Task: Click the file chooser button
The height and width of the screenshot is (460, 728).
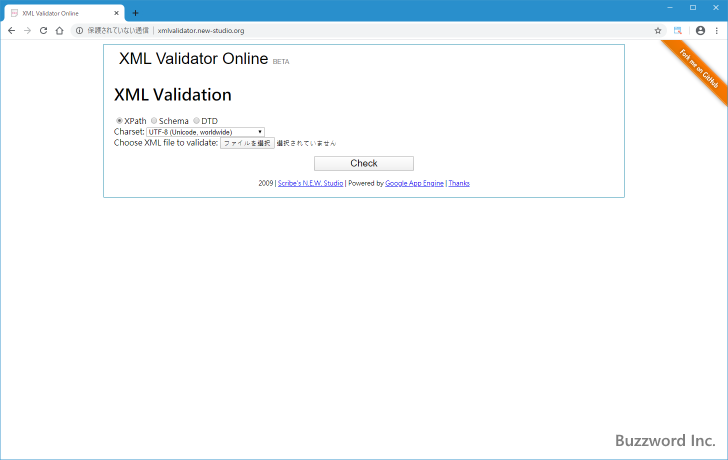Action: point(246,143)
